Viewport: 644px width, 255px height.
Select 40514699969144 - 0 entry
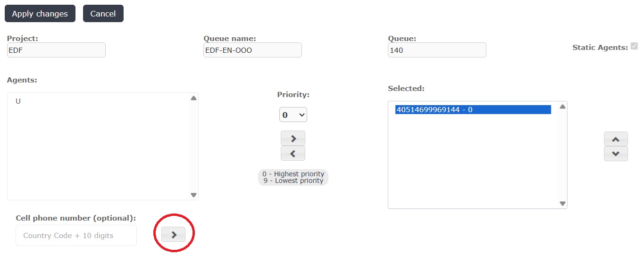(x=473, y=110)
